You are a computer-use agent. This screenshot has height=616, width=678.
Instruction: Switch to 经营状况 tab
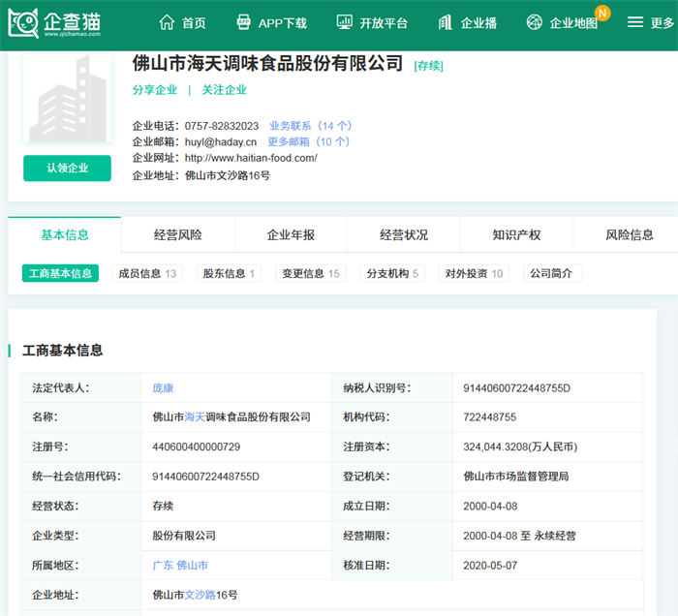pos(404,234)
